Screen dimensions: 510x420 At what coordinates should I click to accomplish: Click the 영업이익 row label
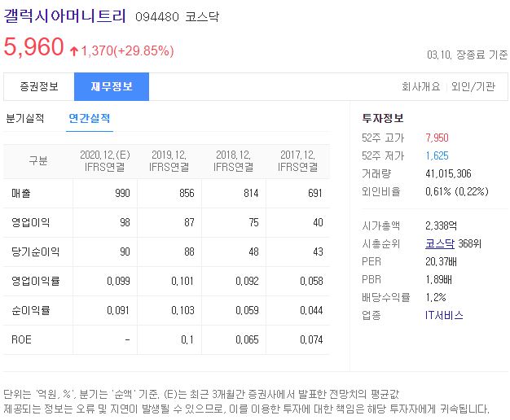click(x=31, y=223)
